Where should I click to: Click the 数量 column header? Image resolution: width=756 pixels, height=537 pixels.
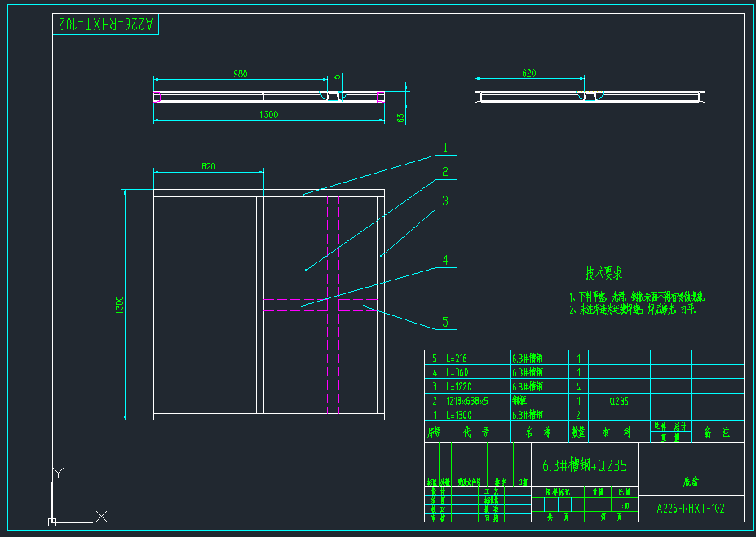(578, 432)
